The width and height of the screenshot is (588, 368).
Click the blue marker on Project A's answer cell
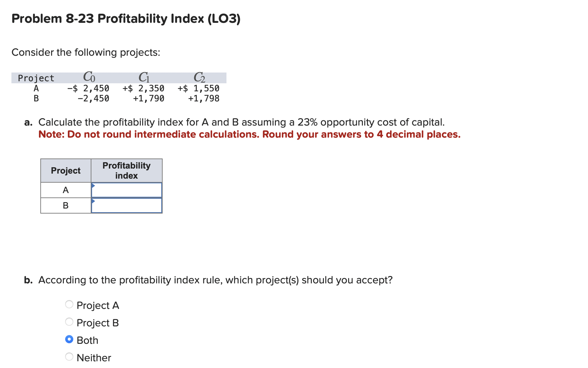(93, 185)
